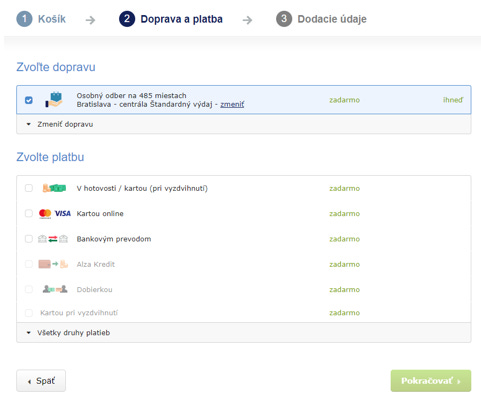Click the step 2 circle icon

(127, 19)
